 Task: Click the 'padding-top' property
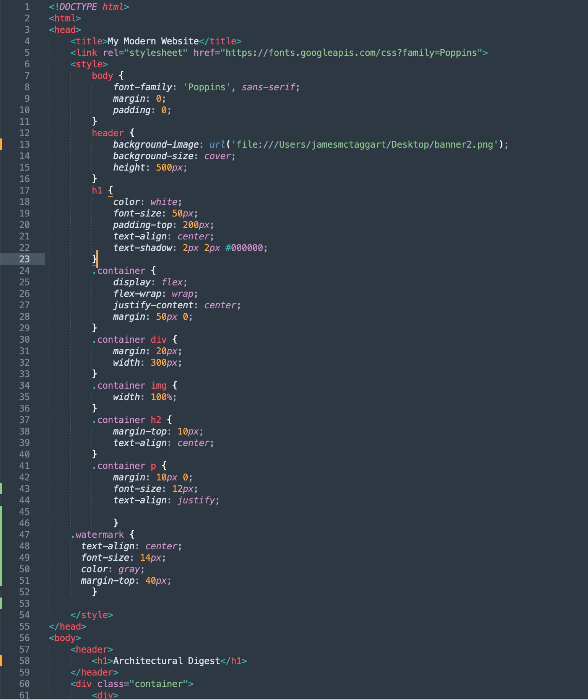tap(143, 225)
